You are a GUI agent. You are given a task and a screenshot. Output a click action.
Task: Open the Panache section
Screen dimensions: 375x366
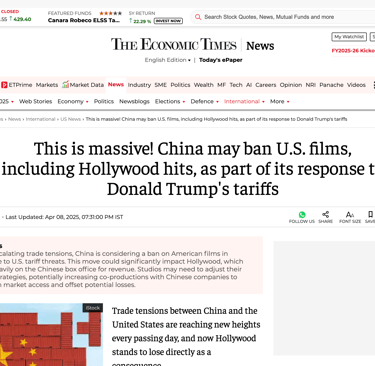pos(331,85)
